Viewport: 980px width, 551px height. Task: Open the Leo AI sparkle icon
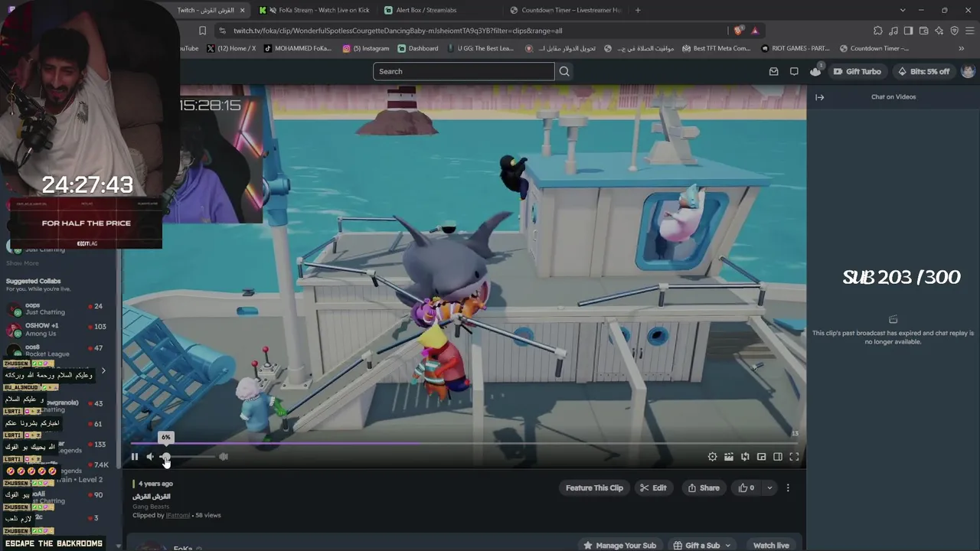point(939,31)
